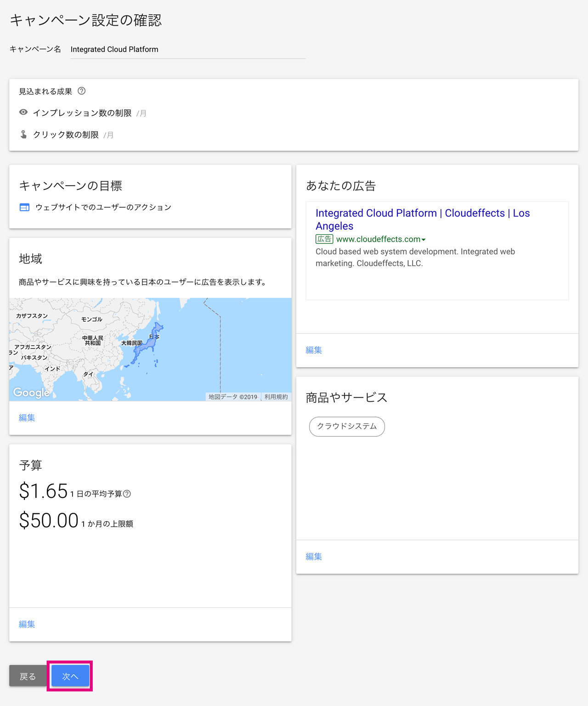Image resolution: width=588 pixels, height=706 pixels.
Task: Click the 戻る button
Action: (28, 676)
